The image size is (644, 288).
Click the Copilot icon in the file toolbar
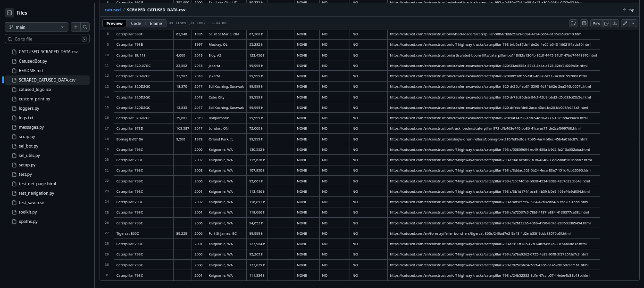(x=584, y=23)
